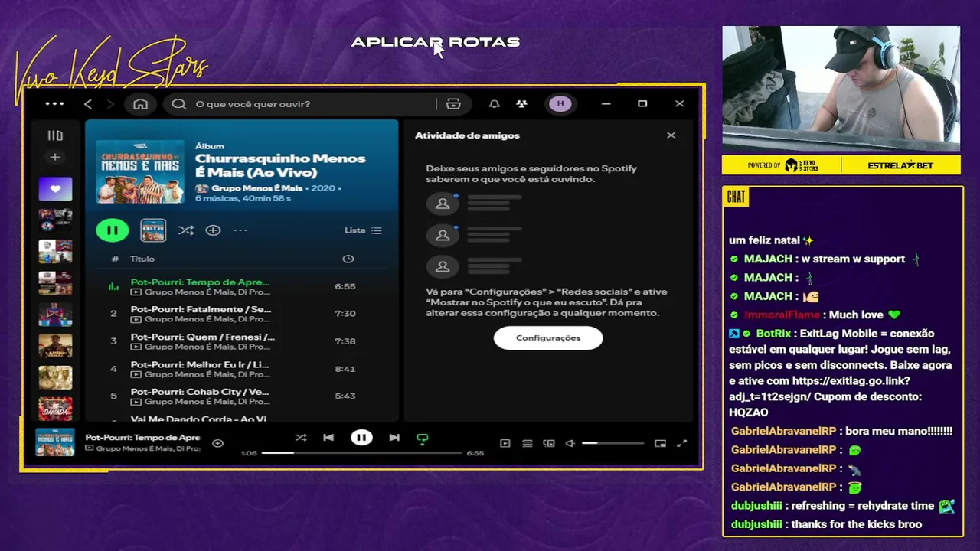Pause using the large green button
The image size is (980, 551).
click(x=113, y=230)
